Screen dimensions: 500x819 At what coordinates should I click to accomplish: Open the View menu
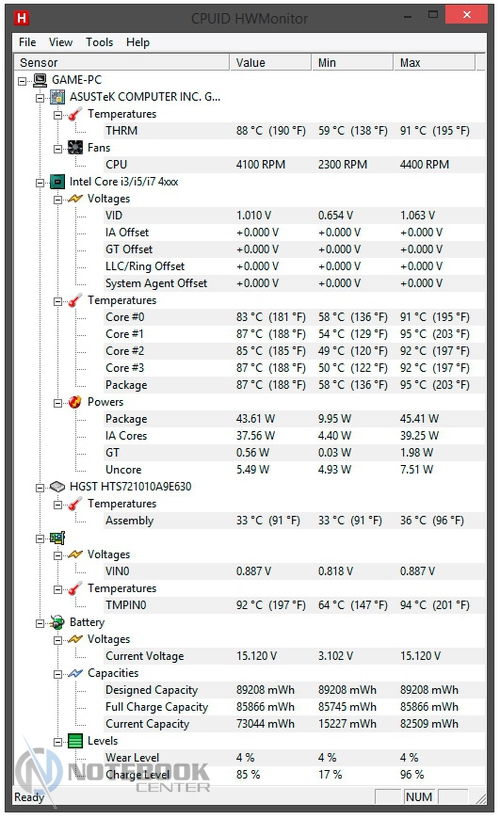[x=61, y=42]
